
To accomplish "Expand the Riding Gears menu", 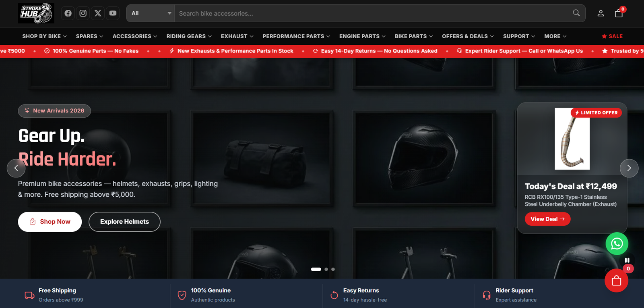I will coord(189,36).
